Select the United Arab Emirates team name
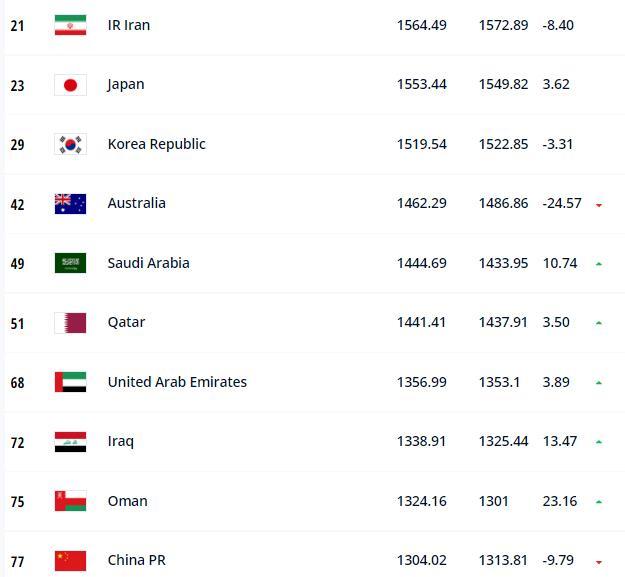625x577 pixels. [x=177, y=382]
